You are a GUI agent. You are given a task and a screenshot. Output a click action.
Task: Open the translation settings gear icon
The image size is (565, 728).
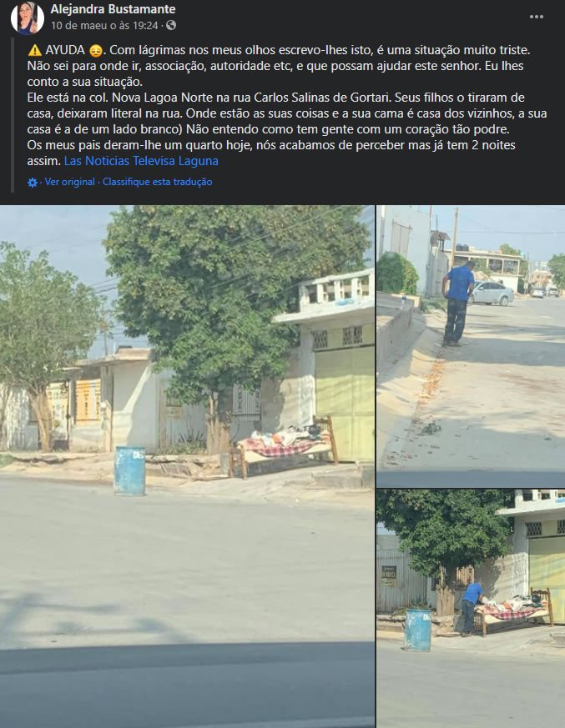[x=33, y=183]
